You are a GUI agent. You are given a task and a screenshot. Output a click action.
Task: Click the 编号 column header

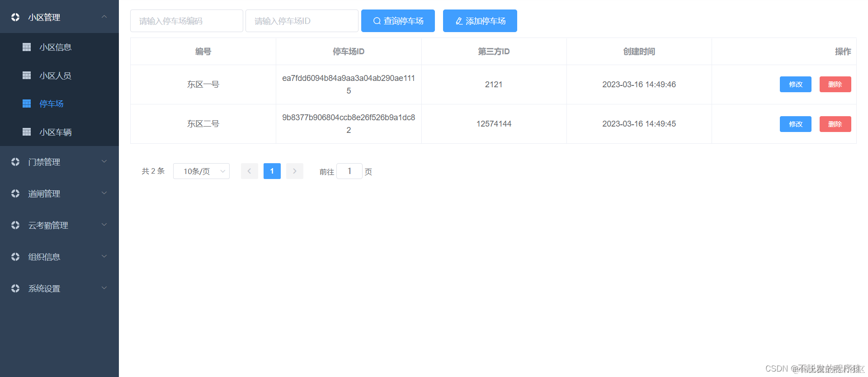coord(203,52)
